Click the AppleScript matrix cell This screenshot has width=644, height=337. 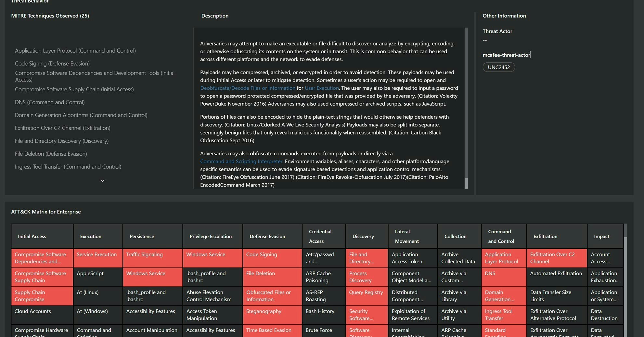tap(98, 277)
